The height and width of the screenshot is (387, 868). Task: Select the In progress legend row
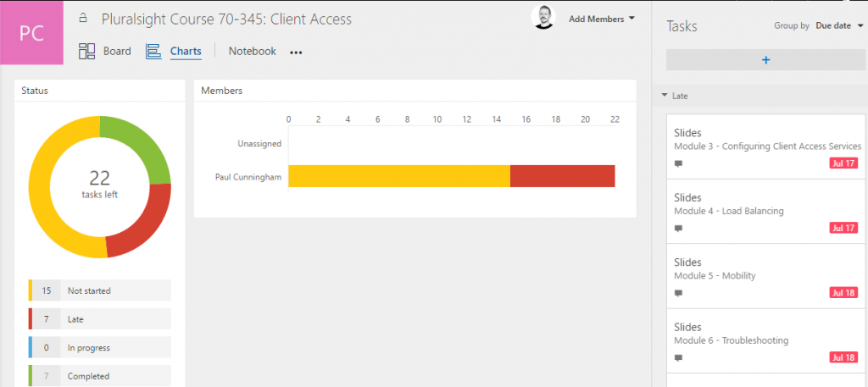point(100,348)
